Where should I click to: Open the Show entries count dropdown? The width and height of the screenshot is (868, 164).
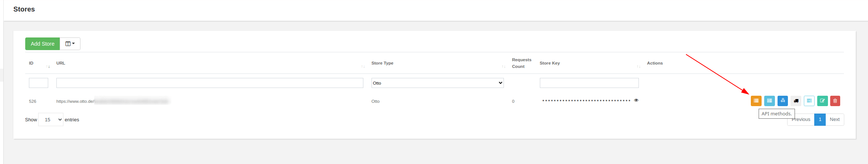coord(51,120)
